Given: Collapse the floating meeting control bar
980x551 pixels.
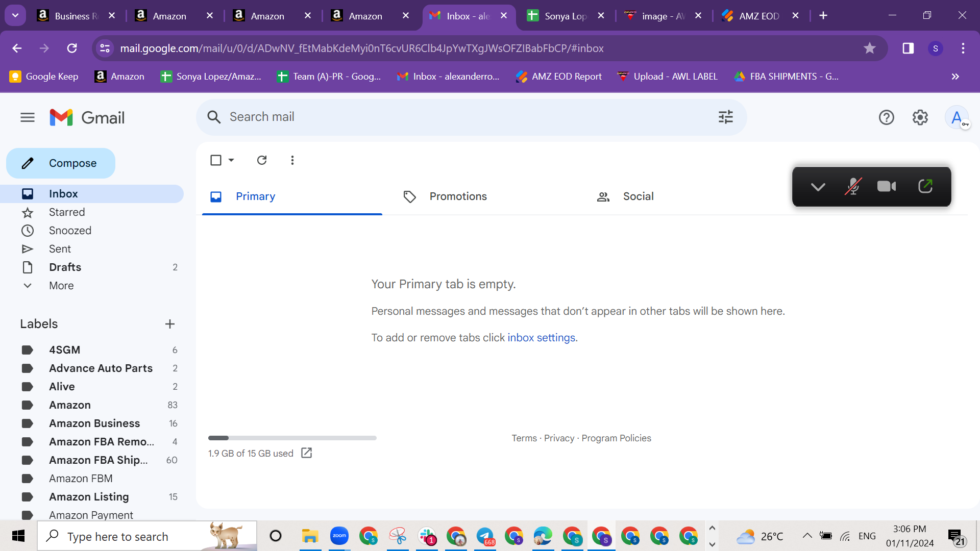Looking at the screenshot, I should 818,187.
